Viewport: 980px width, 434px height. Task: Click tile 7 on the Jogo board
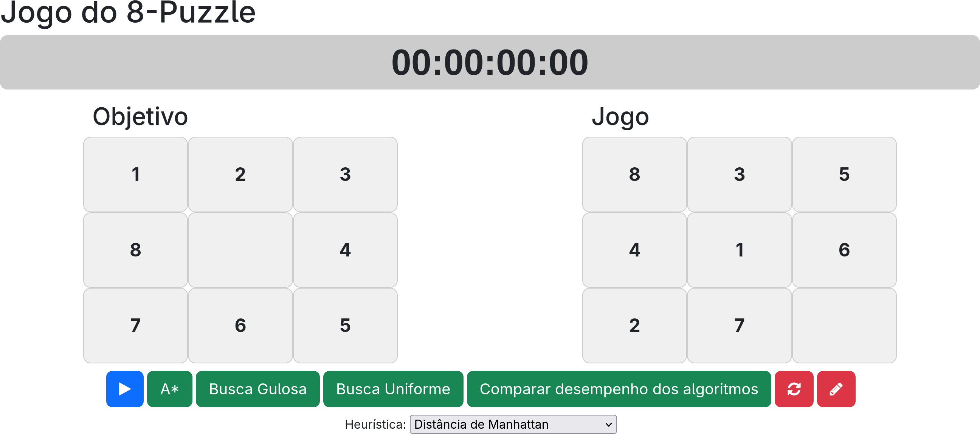pos(740,325)
